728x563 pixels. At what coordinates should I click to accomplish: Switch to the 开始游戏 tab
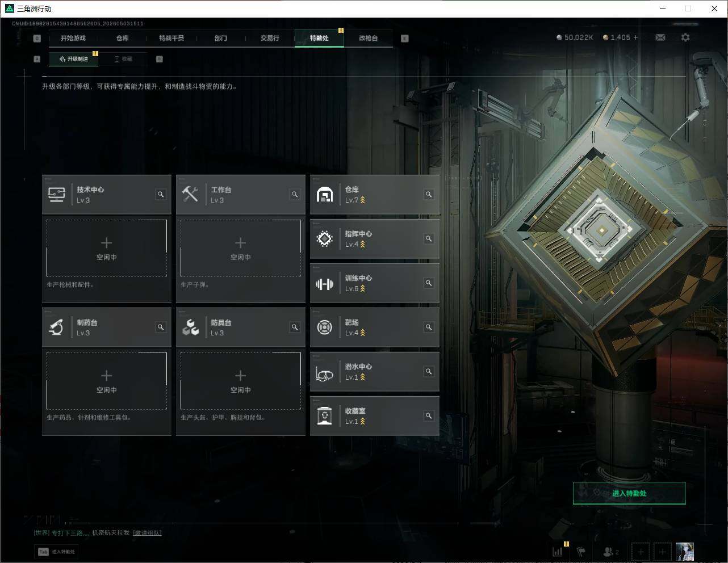(73, 38)
